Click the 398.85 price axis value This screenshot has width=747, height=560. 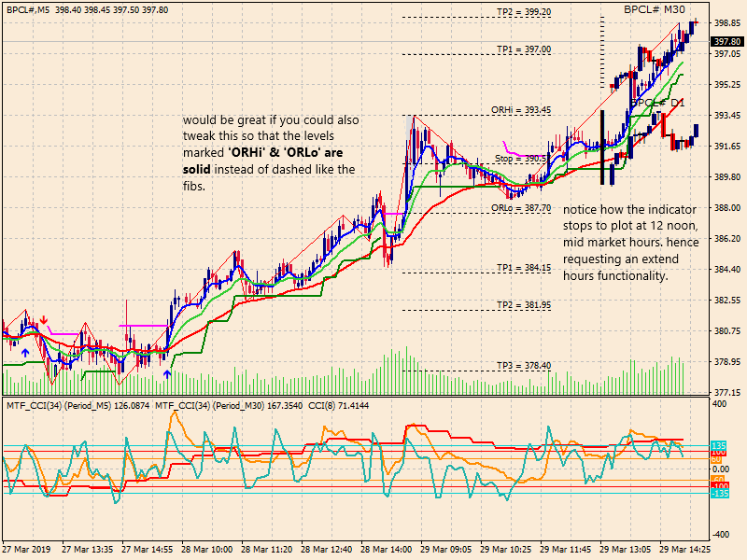727,22
